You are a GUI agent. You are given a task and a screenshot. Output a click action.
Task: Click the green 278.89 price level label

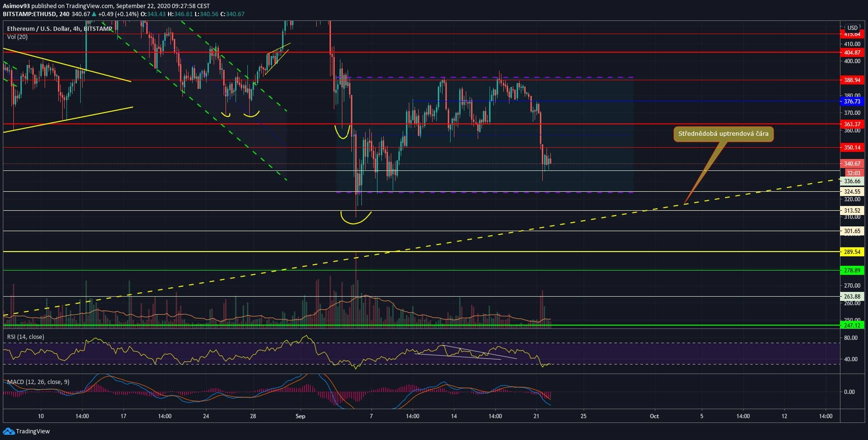852,271
